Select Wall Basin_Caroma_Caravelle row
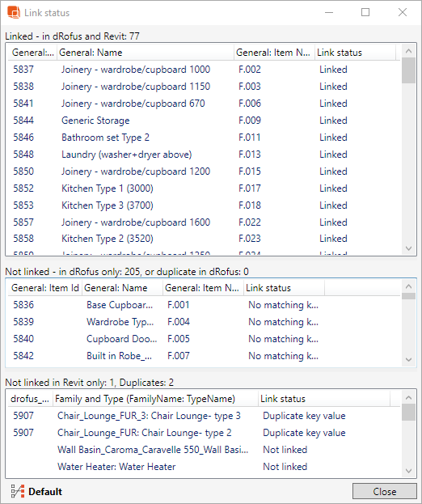The width and height of the screenshot is (422, 504). coord(205,450)
